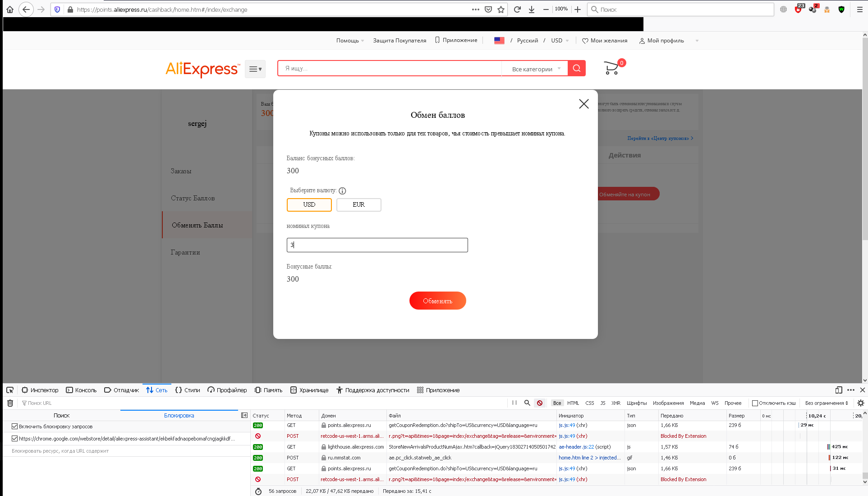Close the Обмен баллов dialog with X
This screenshot has height=496, width=868.
click(584, 104)
